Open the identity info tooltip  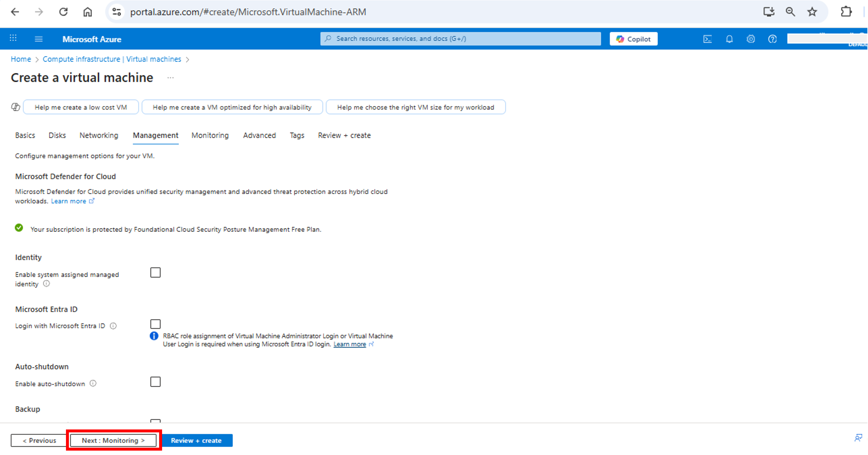click(46, 284)
